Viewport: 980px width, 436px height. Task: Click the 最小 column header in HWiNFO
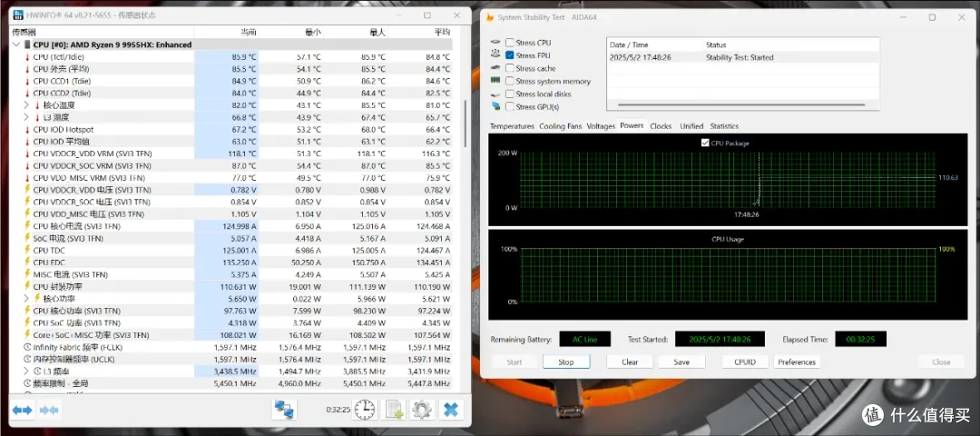(292, 32)
